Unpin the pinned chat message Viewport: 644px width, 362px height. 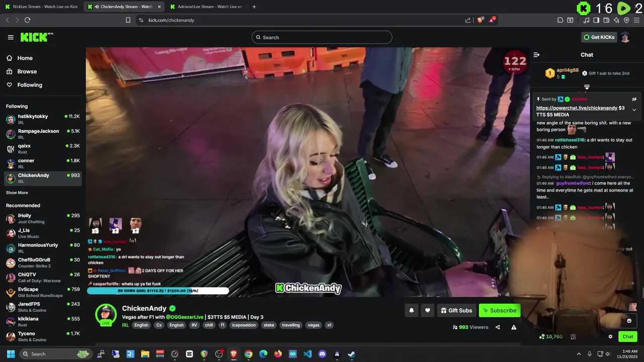[634, 99]
